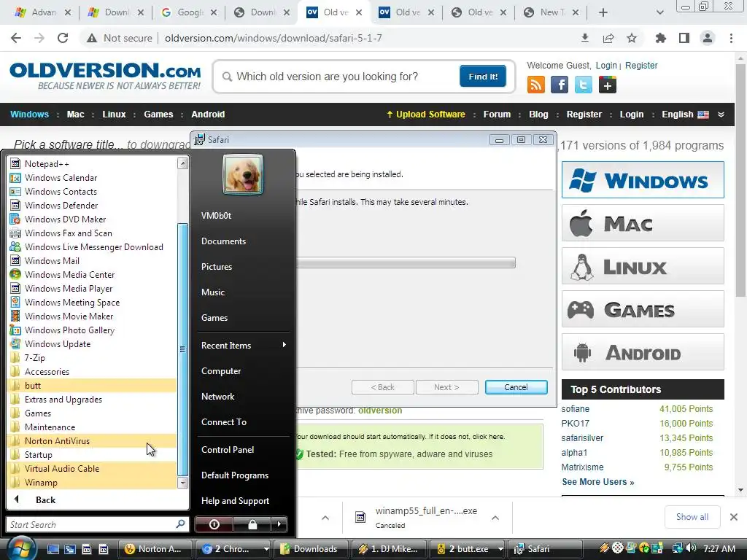Click the large Windows category banner
Viewport: 747px width, 560px height.
643,180
